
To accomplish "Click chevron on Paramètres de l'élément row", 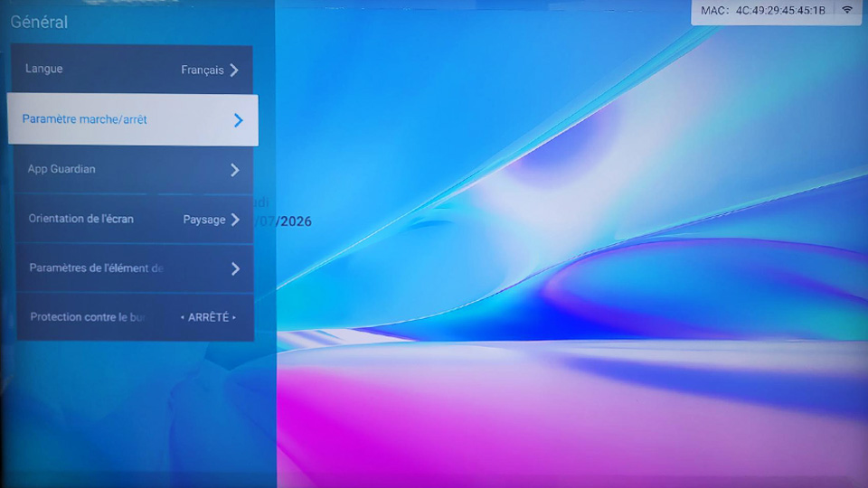I will 236,269.
